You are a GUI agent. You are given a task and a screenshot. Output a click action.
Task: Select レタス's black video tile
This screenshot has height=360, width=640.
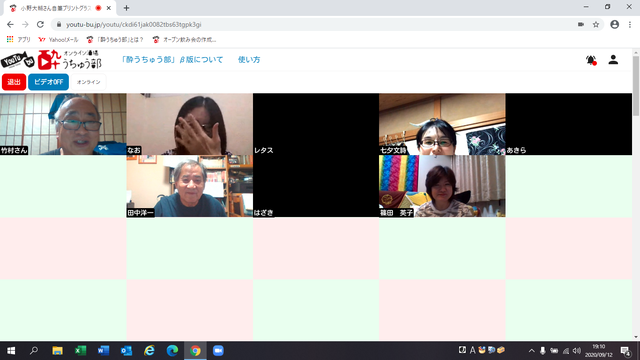tap(316, 124)
